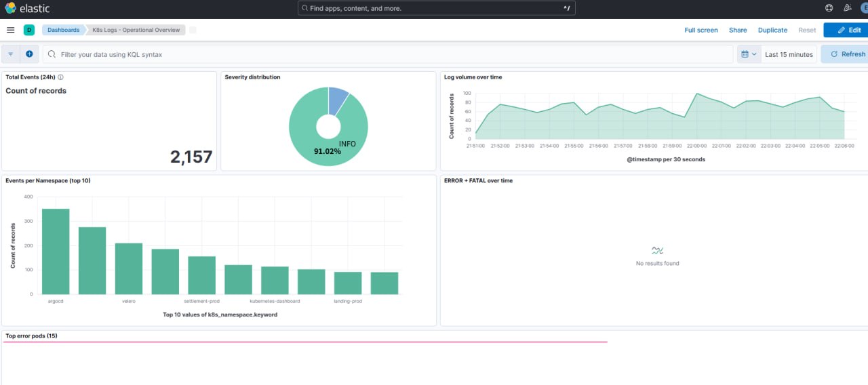Select the kubernetes-dashboard namespace bar
The height and width of the screenshot is (385, 868).
275,280
